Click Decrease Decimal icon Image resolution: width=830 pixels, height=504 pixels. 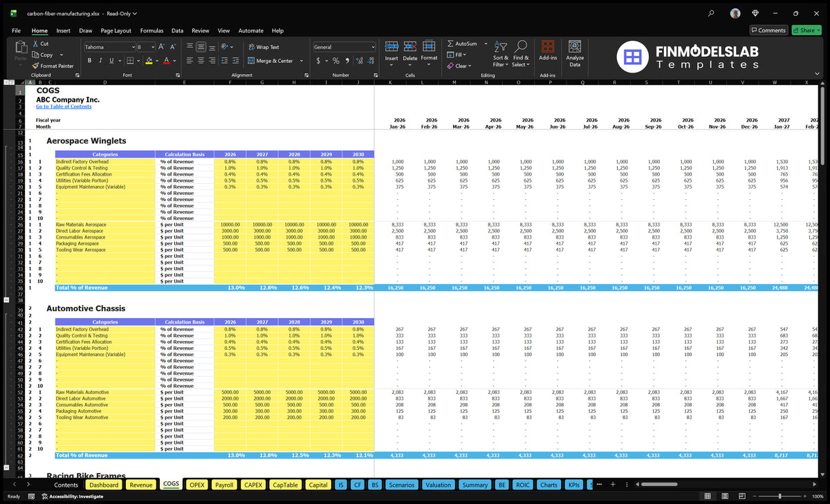point(370,61)
